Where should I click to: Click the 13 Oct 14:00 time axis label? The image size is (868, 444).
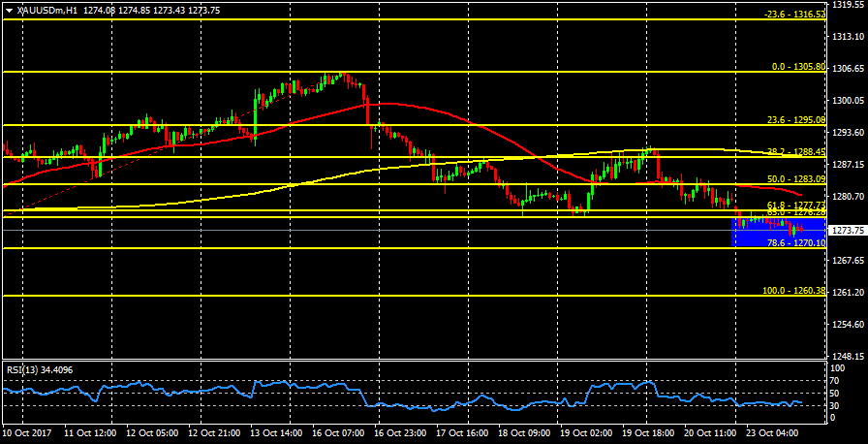(278, 433)
